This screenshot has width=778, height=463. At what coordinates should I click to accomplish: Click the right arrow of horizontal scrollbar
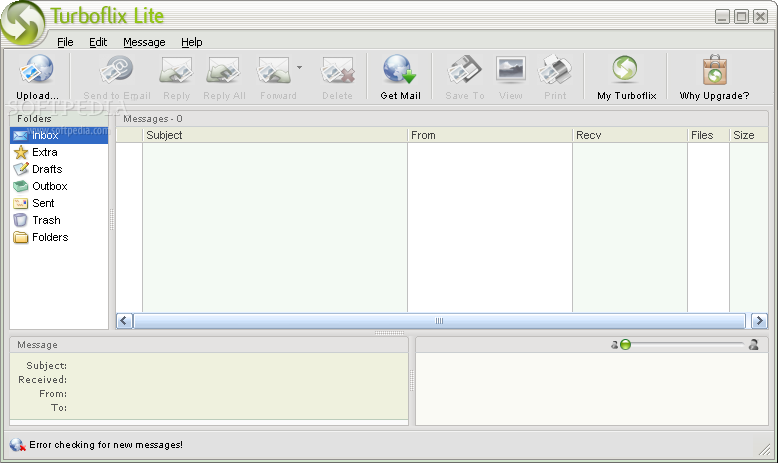coord(759,321)
